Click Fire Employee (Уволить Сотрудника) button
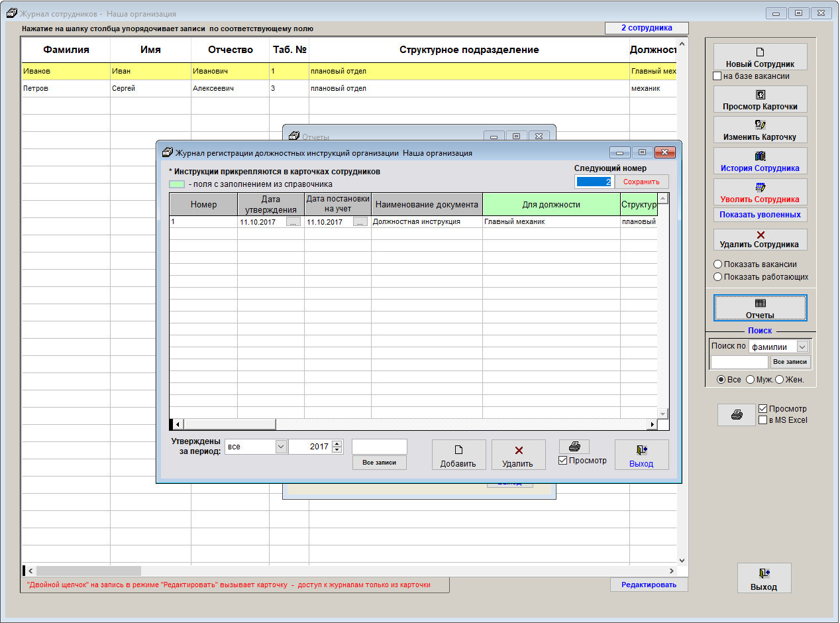 [x=760, y=192]
